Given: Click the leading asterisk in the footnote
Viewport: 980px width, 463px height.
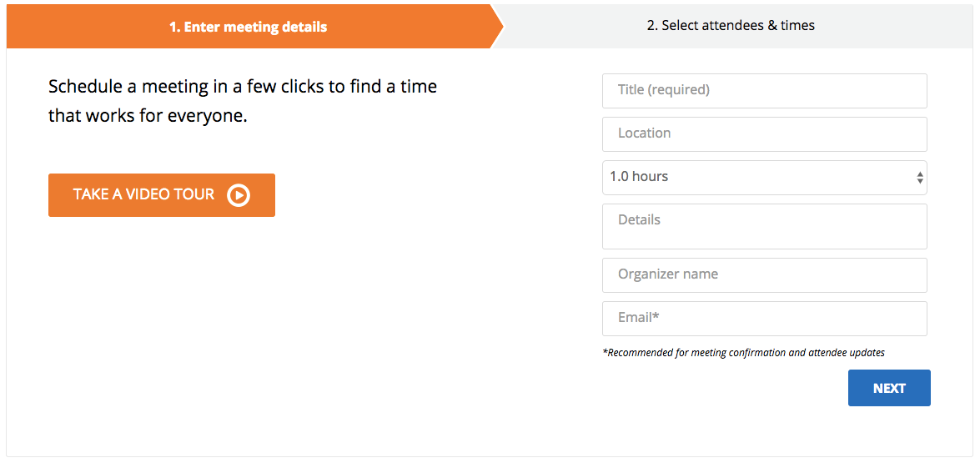Looking at the screenshot, I should 605,352.
